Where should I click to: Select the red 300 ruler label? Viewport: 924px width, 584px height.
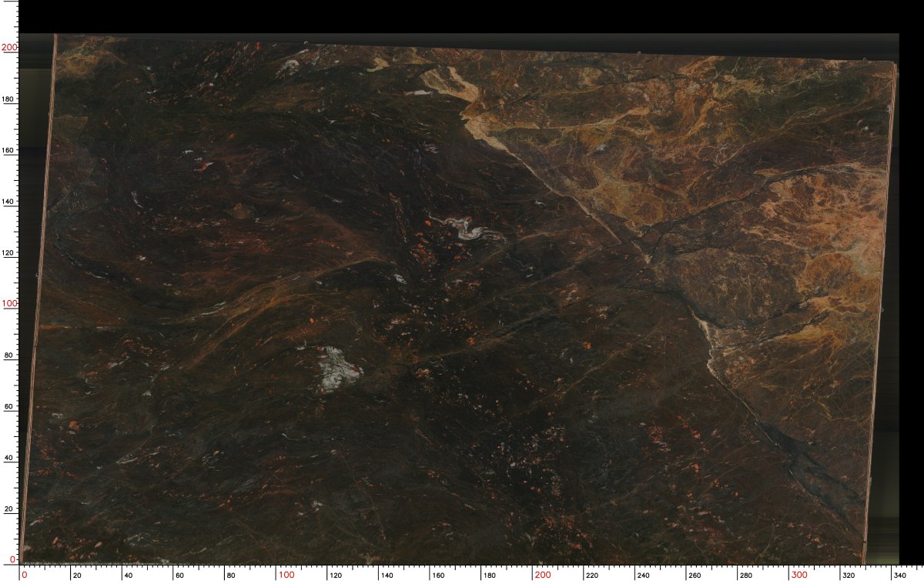pyautogui.click(x=801, y=575)
